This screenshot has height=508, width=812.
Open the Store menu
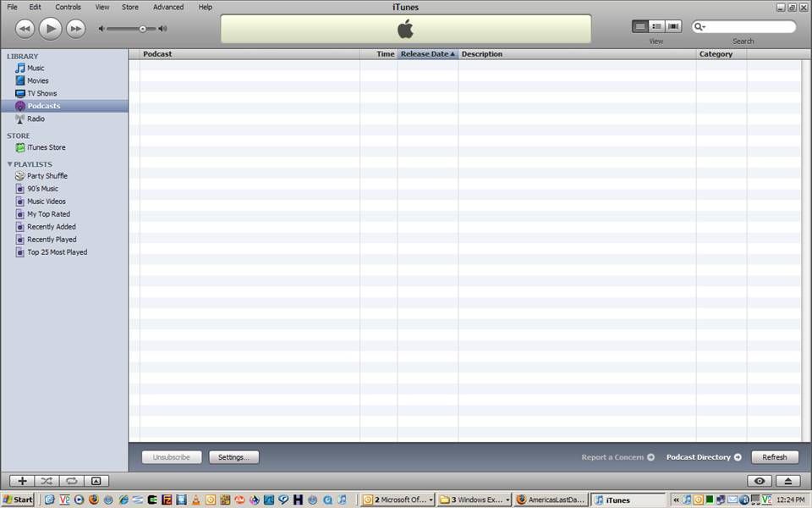click(x=130, y=7)
